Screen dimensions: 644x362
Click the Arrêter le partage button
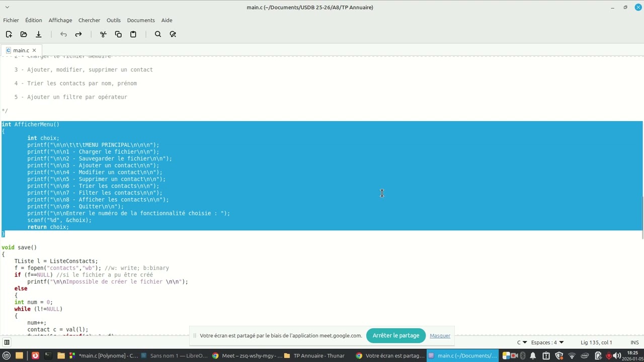[x=396, y=335]
